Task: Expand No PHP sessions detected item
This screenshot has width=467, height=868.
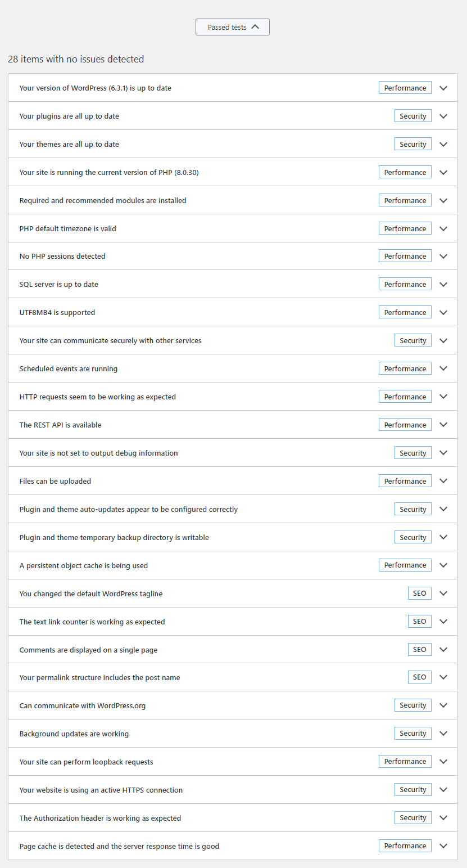Action: (443, 257)
